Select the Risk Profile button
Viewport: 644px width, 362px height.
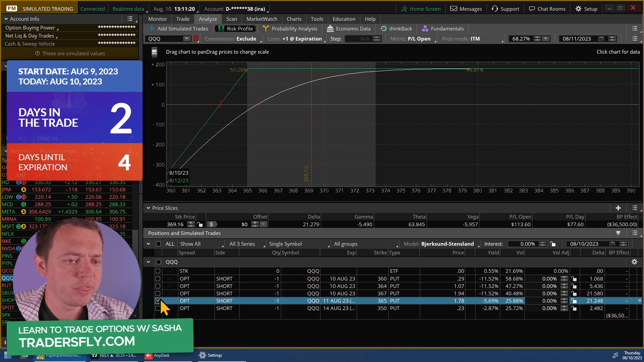235,29
